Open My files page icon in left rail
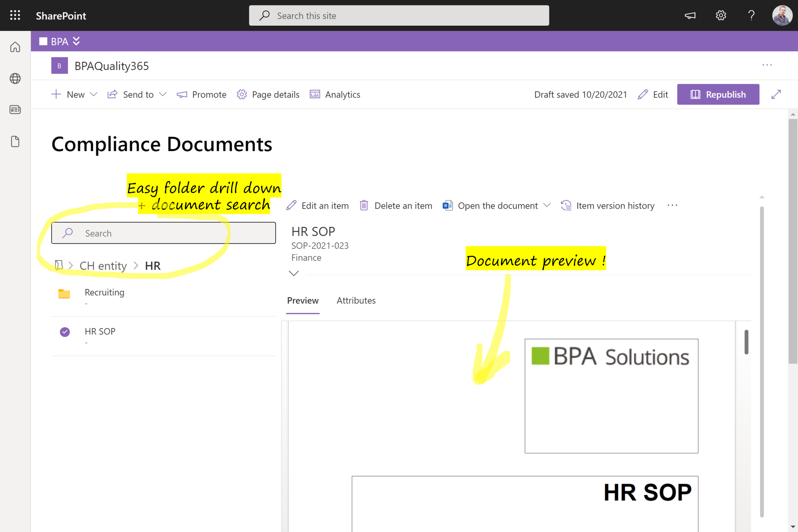This screenshot has height=532, width=798. coord(15,141)
